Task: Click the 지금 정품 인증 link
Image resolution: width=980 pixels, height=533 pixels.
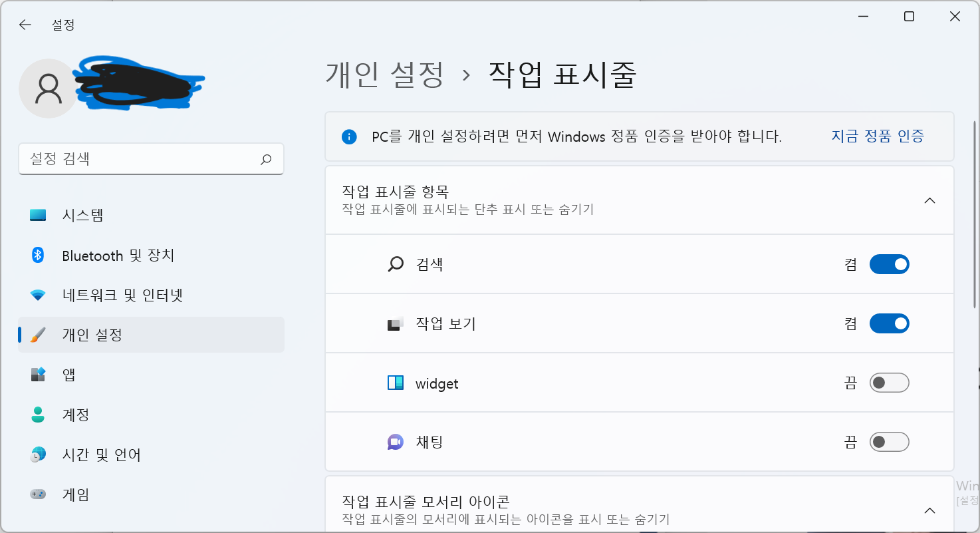Action: click(878, 136)
